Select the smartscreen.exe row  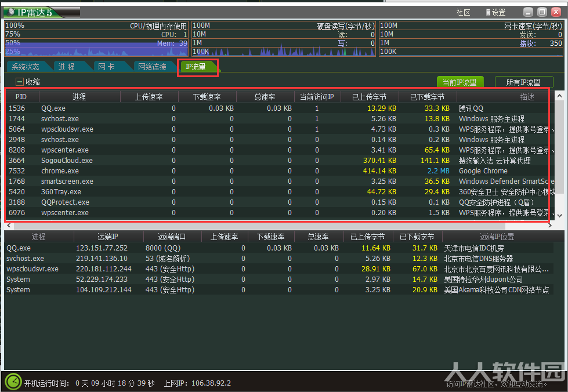tap(278, 182)
